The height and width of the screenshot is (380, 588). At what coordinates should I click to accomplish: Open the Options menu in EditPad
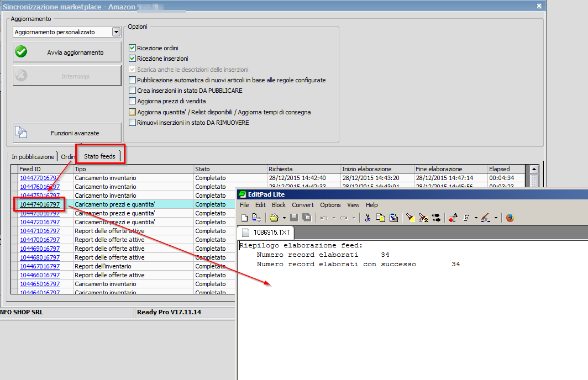pos(330,205)
